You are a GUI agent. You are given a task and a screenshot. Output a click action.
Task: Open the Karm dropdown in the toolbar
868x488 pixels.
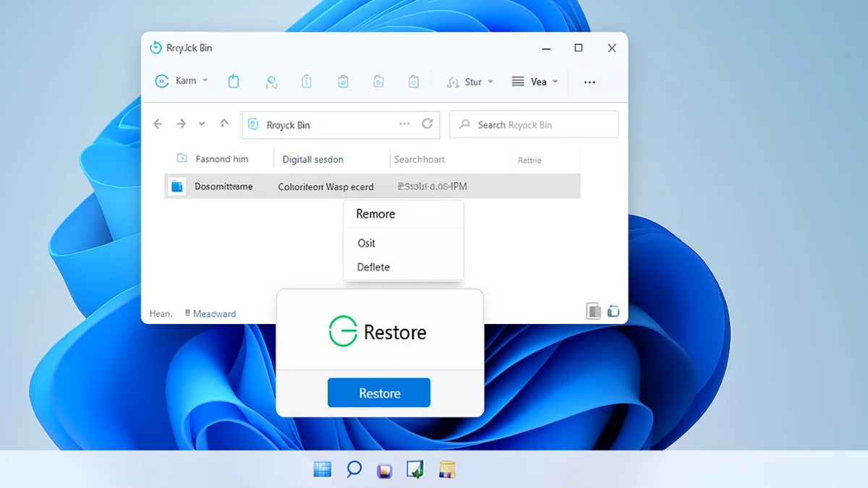[x=182, y=81]
